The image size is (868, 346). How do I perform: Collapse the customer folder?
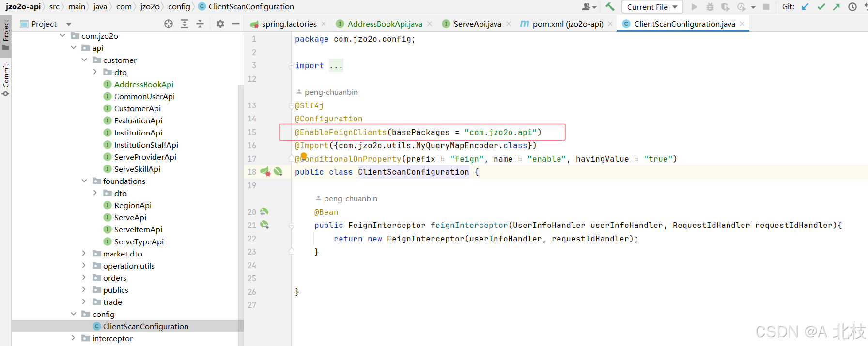[84, 60]
